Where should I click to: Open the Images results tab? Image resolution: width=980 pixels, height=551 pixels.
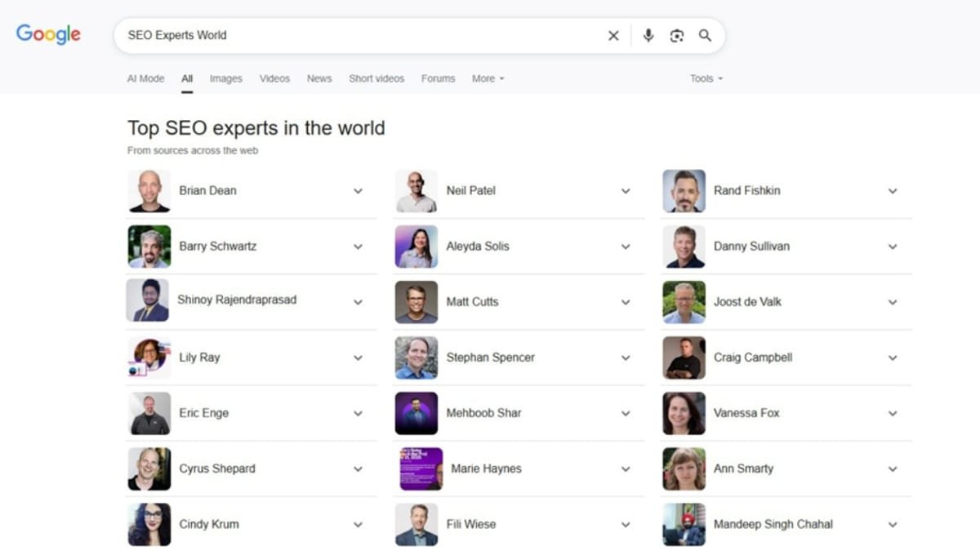pos(225,79)
